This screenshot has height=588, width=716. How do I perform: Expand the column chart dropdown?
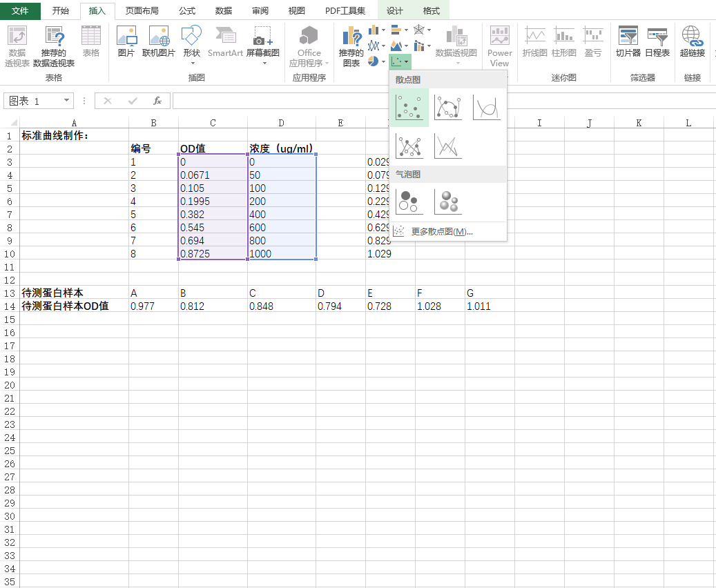click(x=376, y=30)
